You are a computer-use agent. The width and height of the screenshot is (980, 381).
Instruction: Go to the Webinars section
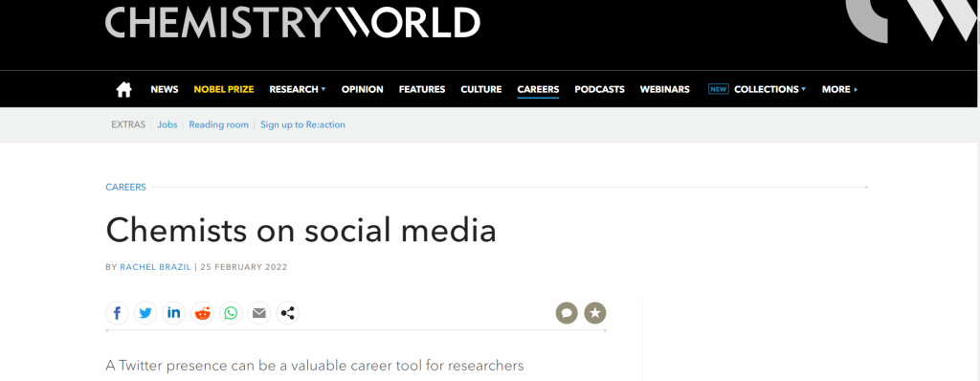(x=664, y=89)
